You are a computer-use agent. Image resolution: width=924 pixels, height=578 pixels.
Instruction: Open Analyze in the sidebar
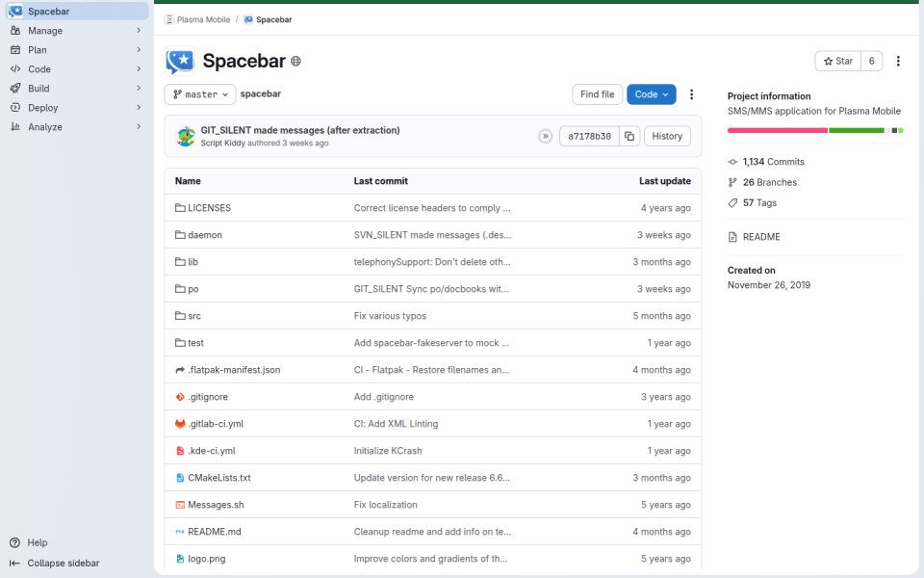(77, 127)
